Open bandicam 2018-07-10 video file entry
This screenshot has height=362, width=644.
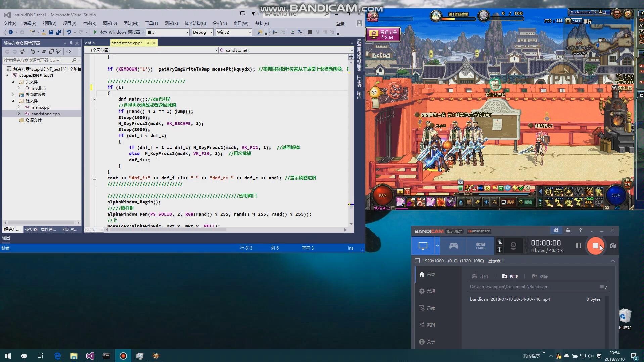click(535, 299)
